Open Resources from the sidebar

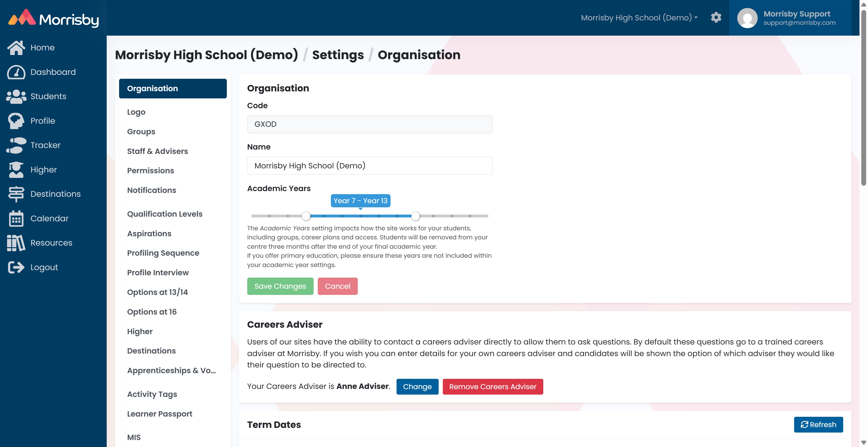(x=51, y=243)
